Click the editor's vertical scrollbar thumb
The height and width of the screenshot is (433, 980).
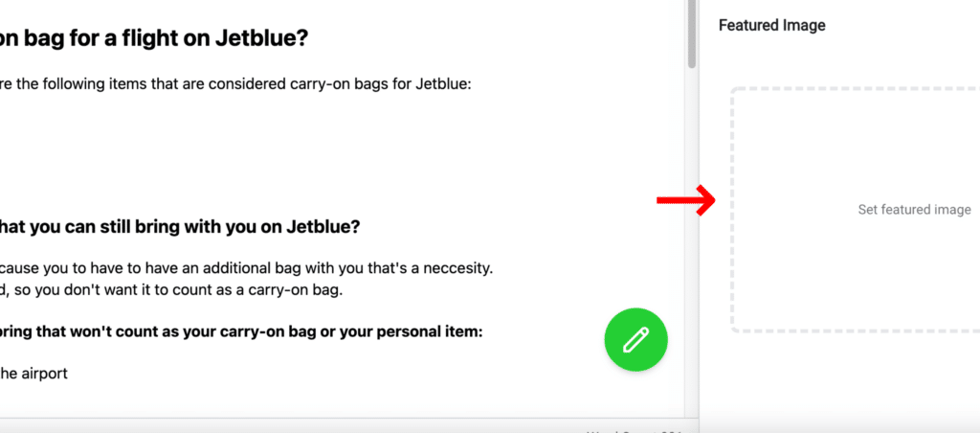pos(691,34)
